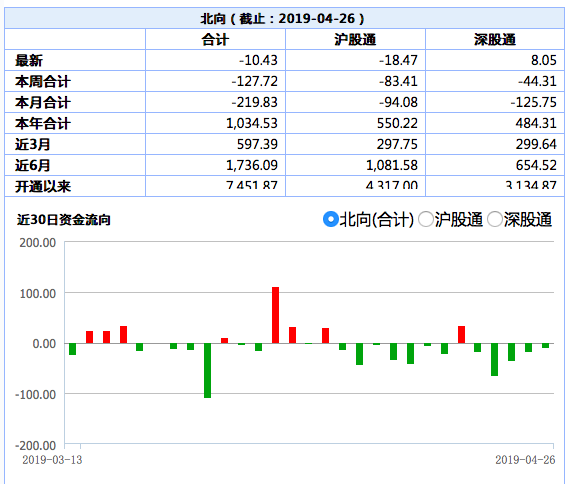
Task: Select the 深股通 radio button
Action: 495,219
